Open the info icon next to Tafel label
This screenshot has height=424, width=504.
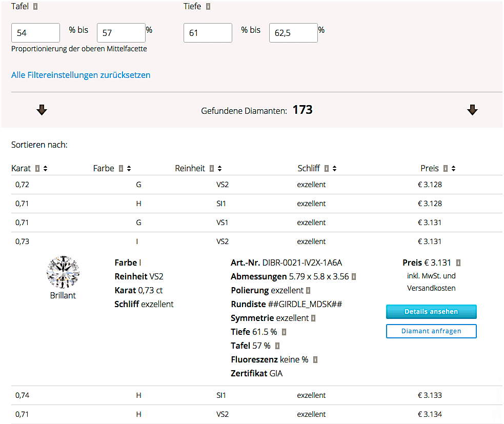(x=35, y=7)
